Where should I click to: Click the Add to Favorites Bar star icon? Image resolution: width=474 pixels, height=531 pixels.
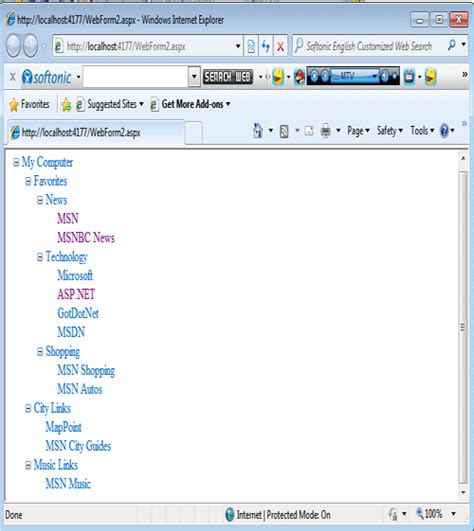(x=66, y=105)
